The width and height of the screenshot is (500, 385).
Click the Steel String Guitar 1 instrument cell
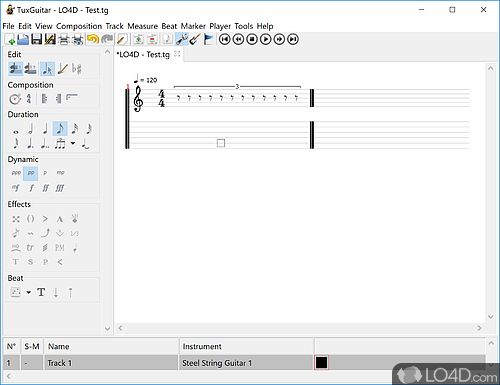pos(246,363)
